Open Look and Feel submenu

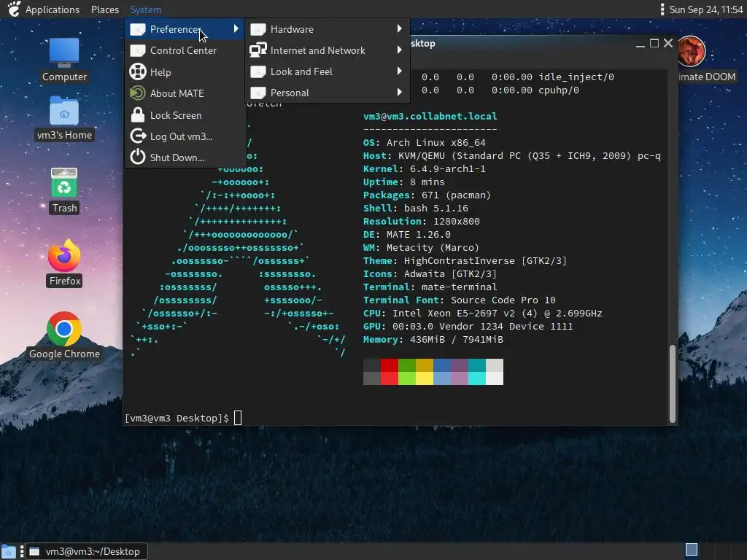tap(328, 71)
